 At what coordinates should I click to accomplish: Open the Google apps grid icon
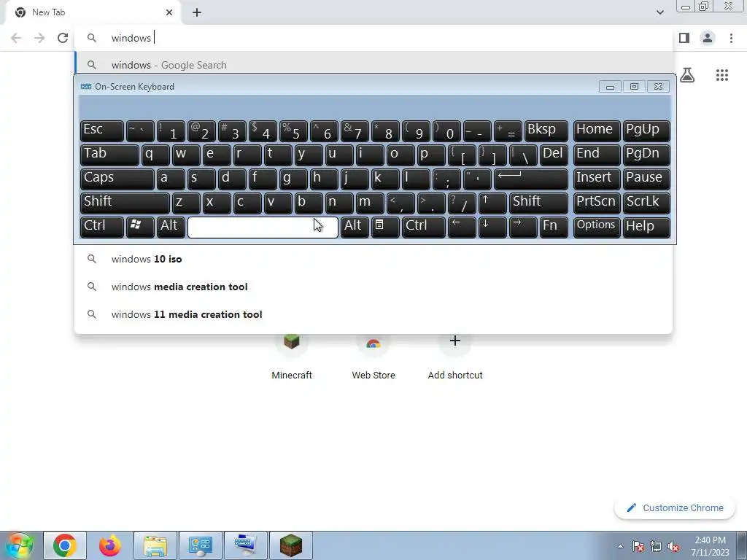tap(722, 75)
